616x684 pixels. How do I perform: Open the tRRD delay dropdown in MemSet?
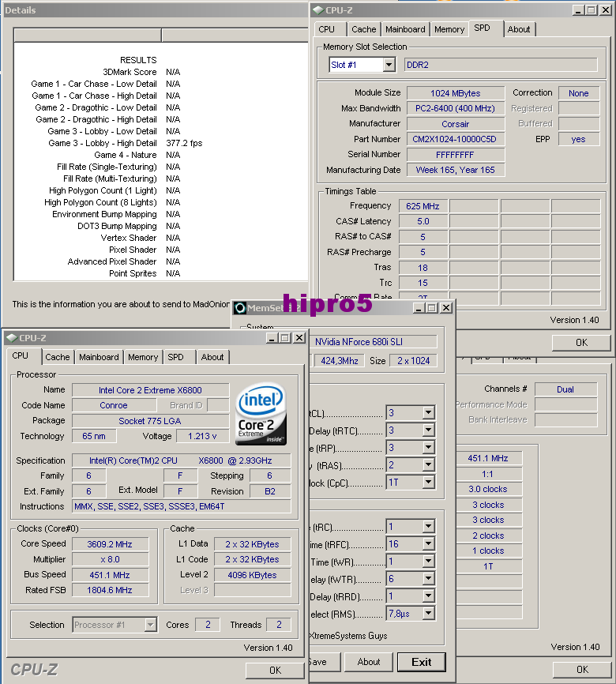pos(428,596)
